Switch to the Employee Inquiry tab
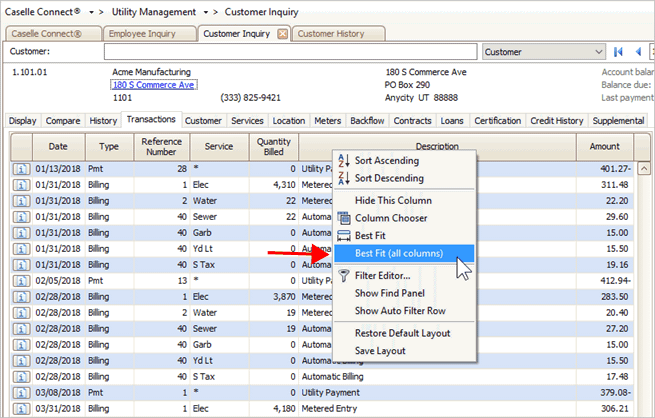655x418 pixels. click(149, 34)
